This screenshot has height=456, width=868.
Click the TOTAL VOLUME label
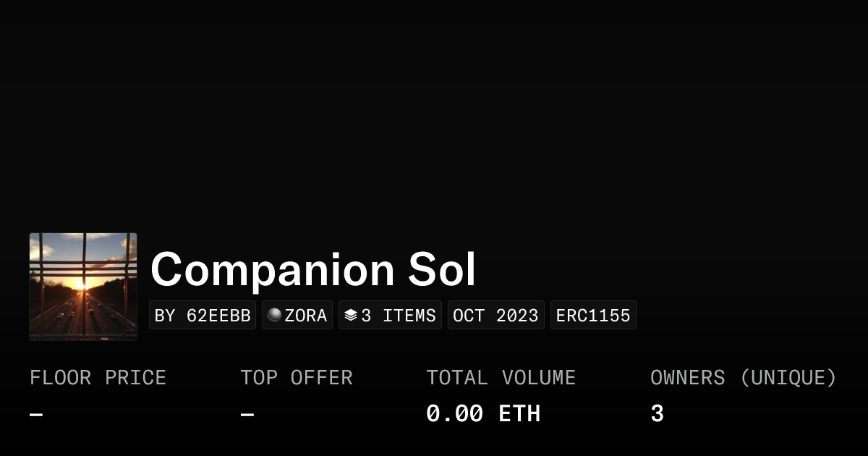pyautogui.click(x=501, y=378)
